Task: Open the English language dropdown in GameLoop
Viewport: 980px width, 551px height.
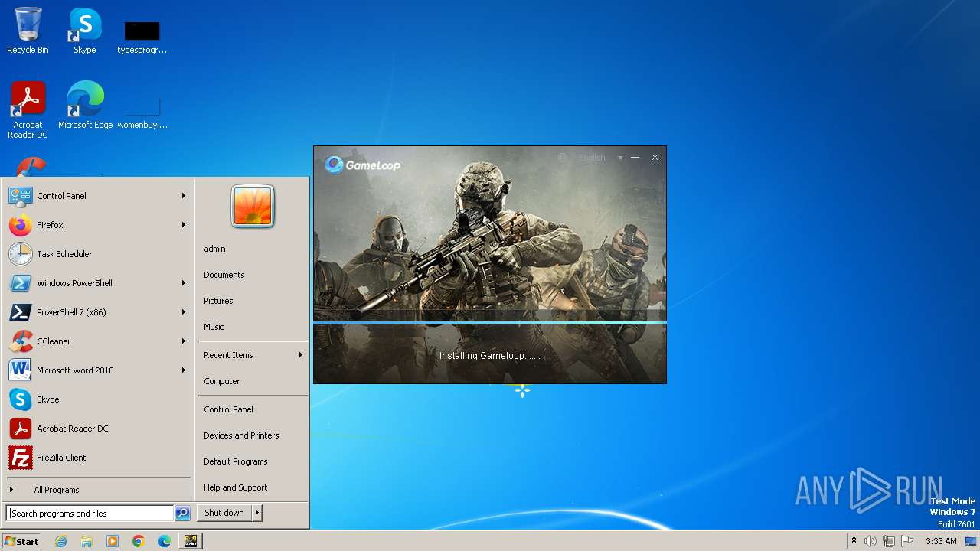Action: (x=601, y=158)
